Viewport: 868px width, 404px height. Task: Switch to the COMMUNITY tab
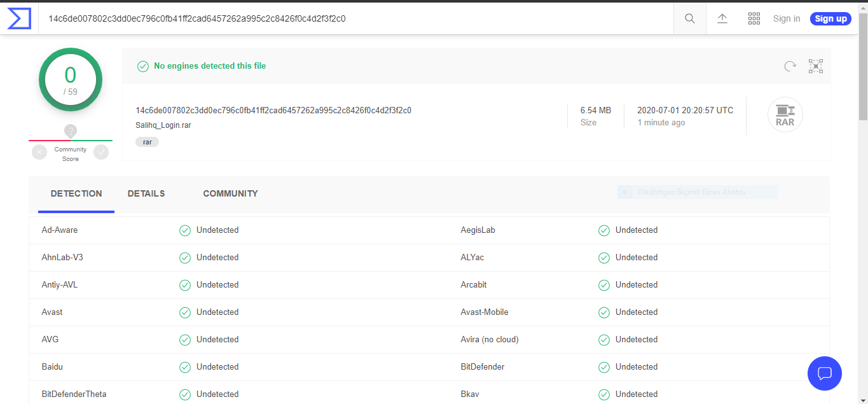(230, 193)
